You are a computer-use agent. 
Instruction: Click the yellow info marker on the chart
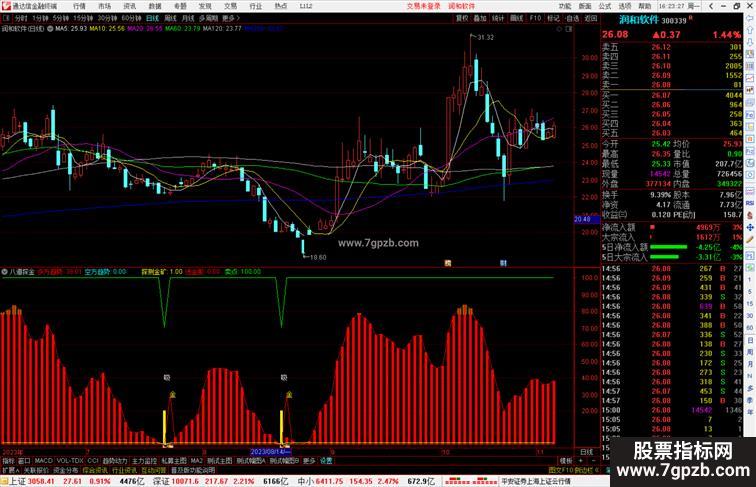tap(447, 263)
